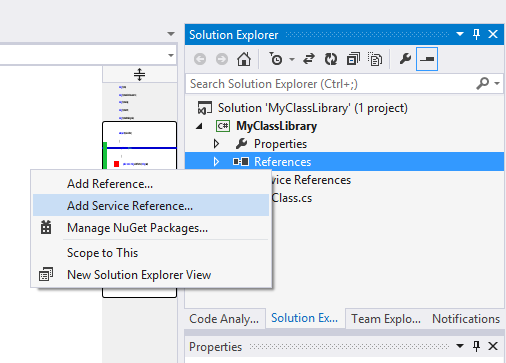This screenshot has width=506, height=363.
Task: Click the wrench icon beside Properties node
Action: point(241,144)
